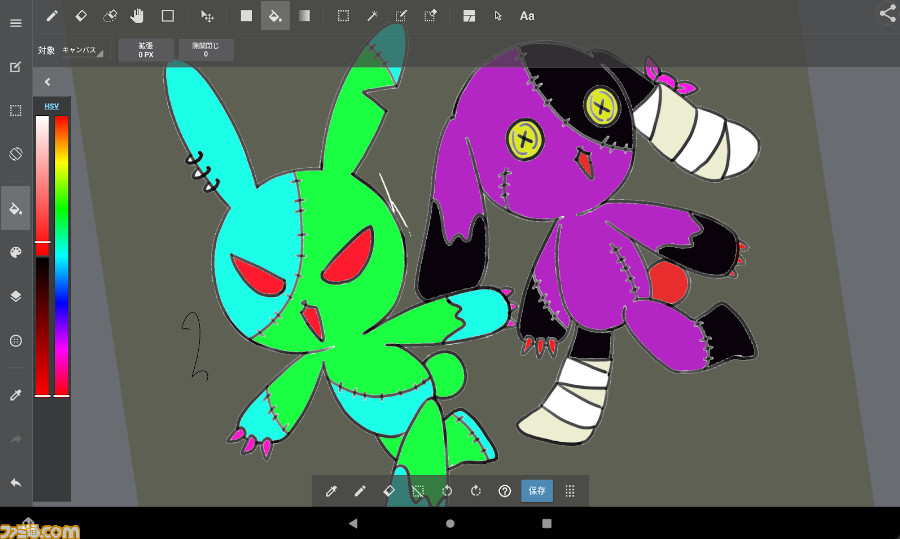Tap the eyedropper icon in left sidebar
This screenshot has width=900, height=539.
click(15, 395)
